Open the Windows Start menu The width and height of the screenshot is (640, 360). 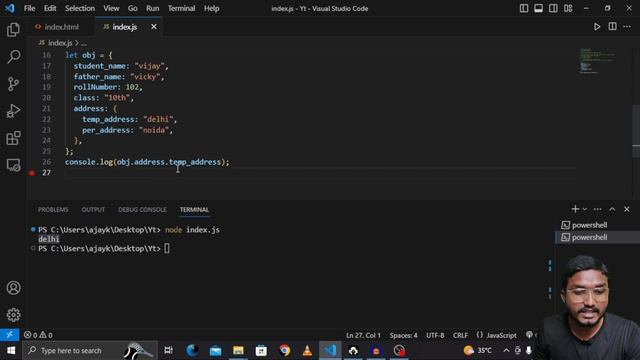(x=11, y=350)
